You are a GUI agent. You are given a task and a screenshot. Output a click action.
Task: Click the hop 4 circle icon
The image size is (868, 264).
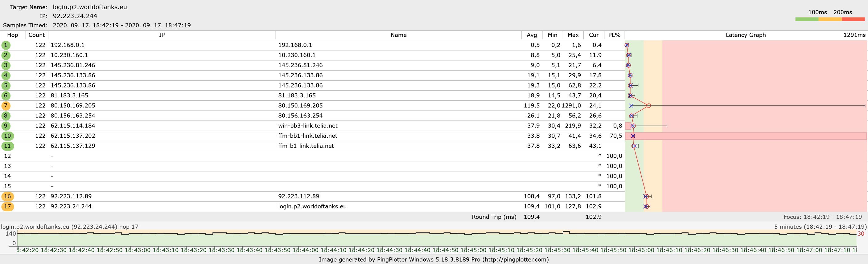click(x=6, y=75)
